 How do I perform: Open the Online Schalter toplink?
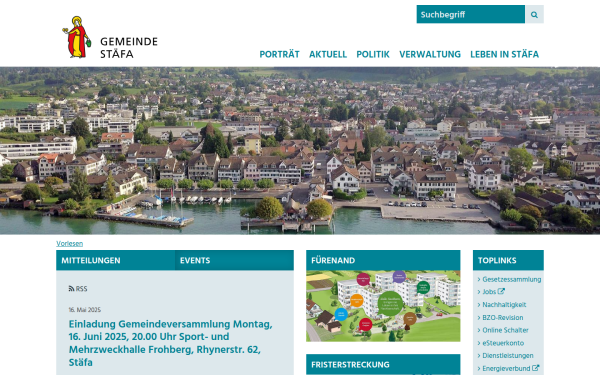505,330
